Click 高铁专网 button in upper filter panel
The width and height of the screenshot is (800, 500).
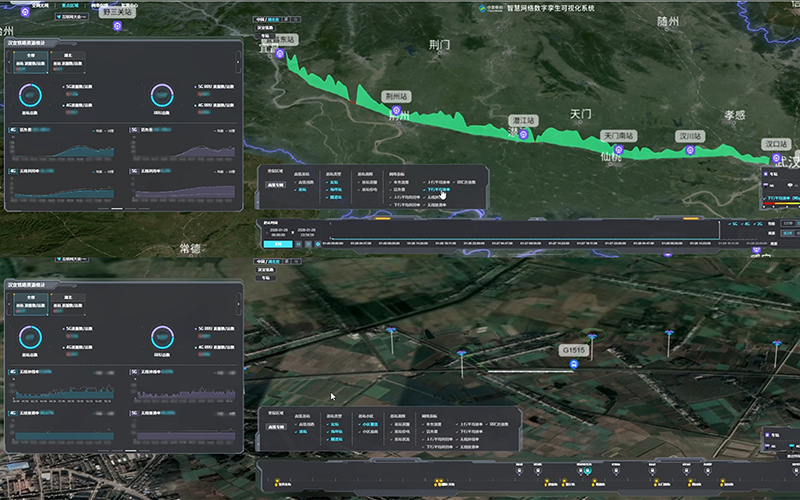[x=276, y=185]
